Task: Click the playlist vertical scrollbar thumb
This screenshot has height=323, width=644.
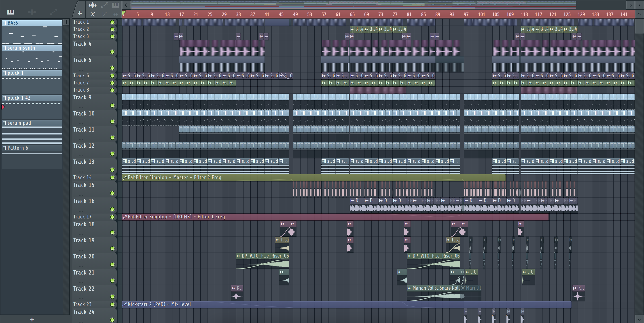Action: [x=639, y=26]
